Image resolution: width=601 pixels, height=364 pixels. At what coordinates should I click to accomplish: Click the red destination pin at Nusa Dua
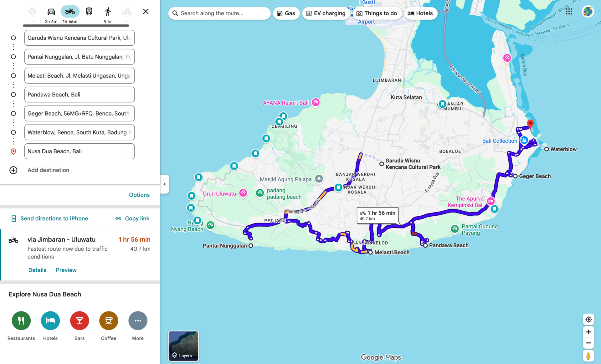[x=530, y=124]
